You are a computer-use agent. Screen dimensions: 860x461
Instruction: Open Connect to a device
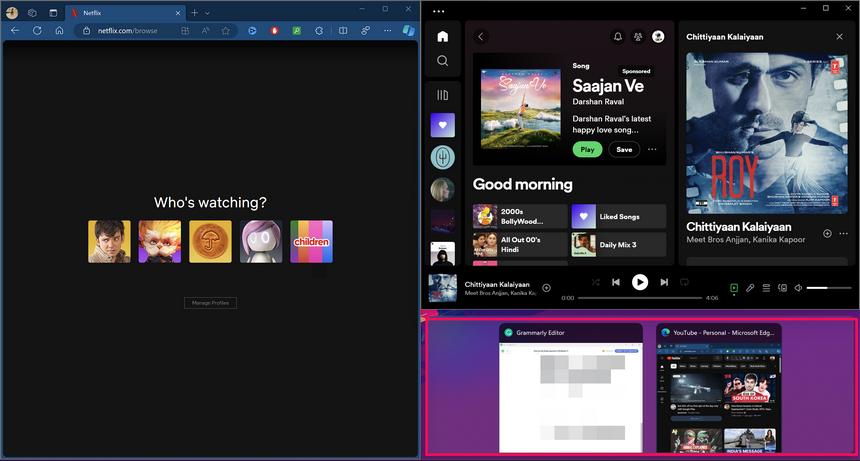tap(782, 288)
